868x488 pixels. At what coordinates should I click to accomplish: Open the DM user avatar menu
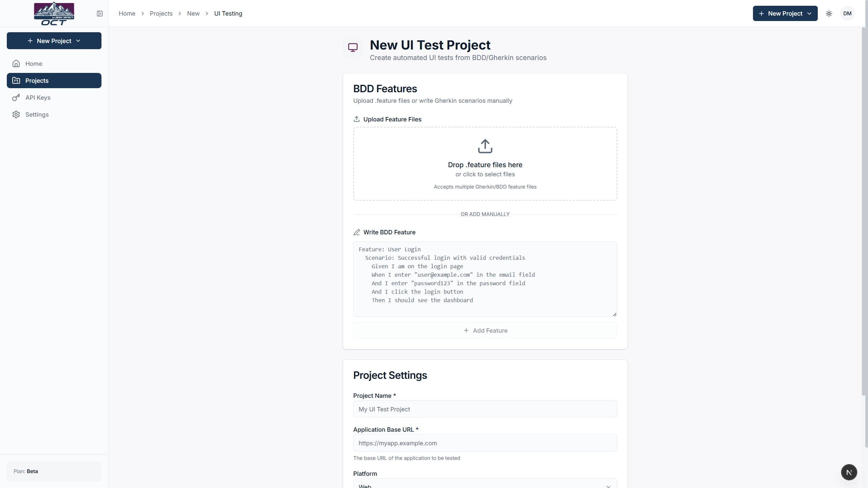point(847,14)
